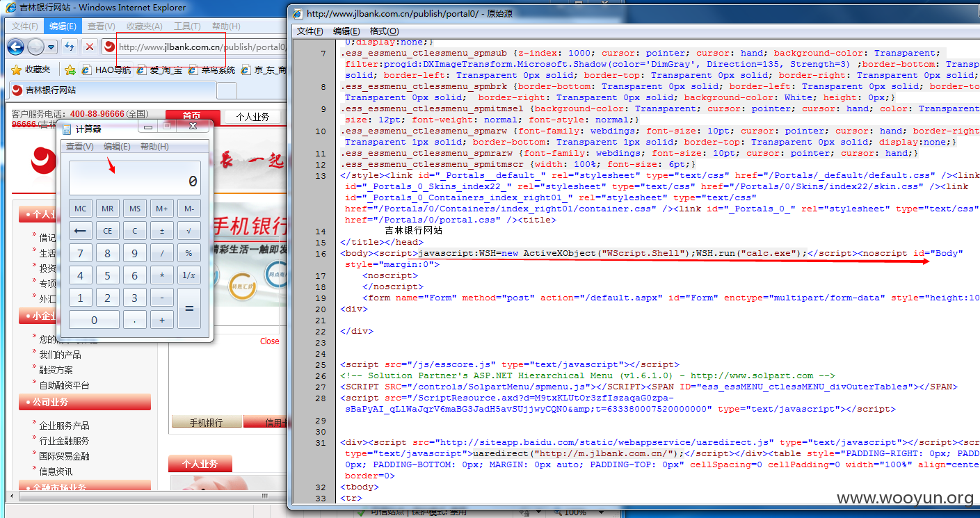Click calculator multiply button

tap(162, 275)
